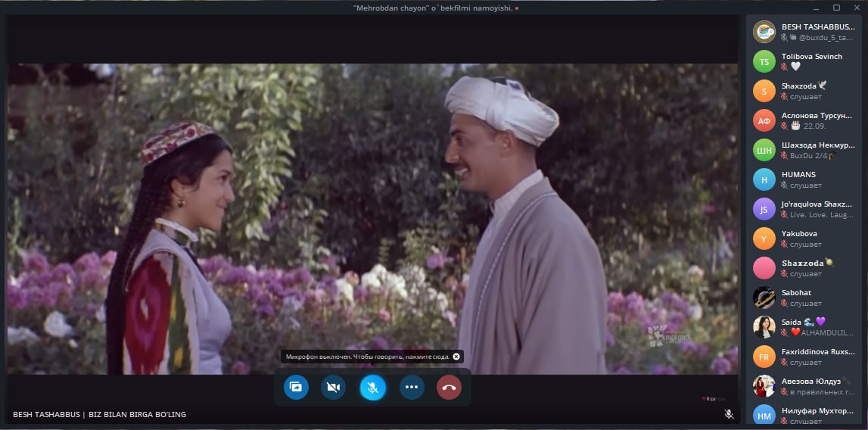This screenshot has height=430, width=868.
Task: Select the BESH TASHABBUS participant name
Action: pos(818,26)
